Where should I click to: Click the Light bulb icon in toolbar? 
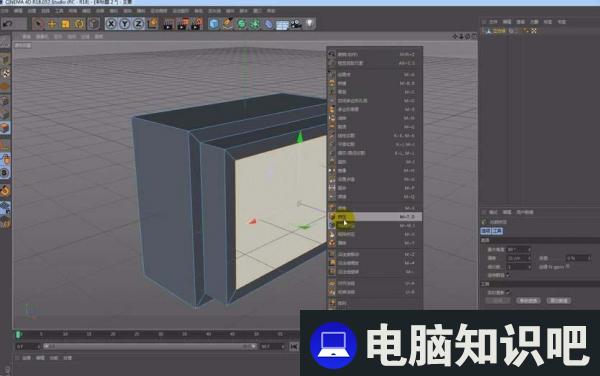(310, 24)
